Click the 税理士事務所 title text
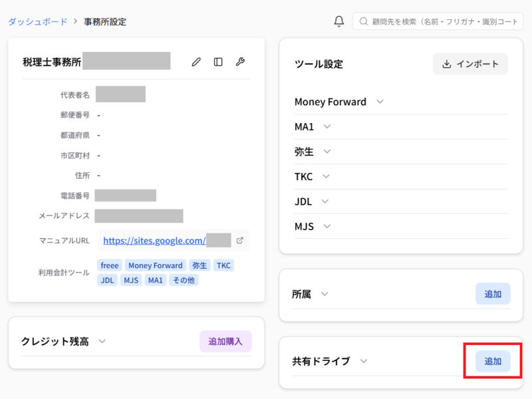 pos(52,62)
